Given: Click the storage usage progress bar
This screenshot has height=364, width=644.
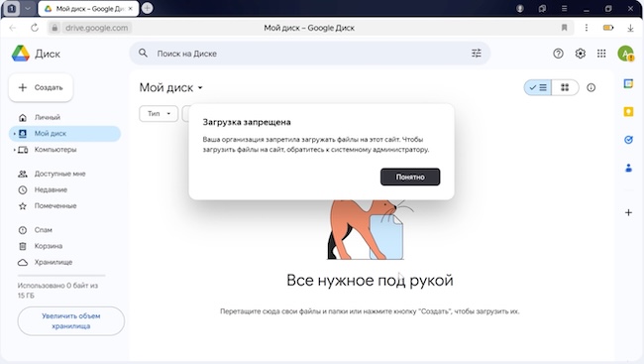Looking at the screenshot, I should coord(61,275).
